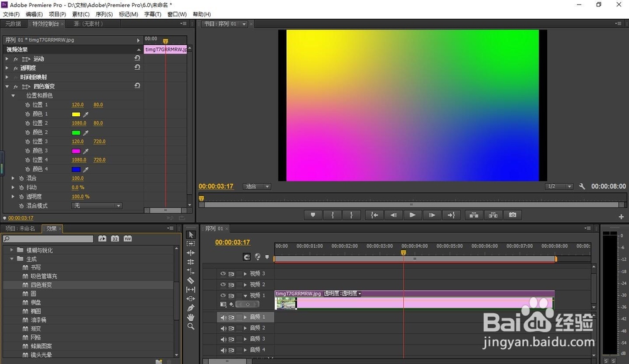Click the eyedropper next to 颜色 4

[86, 170]
